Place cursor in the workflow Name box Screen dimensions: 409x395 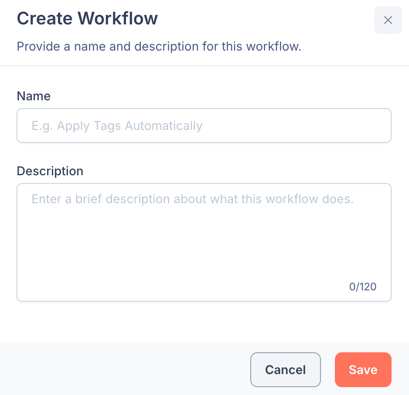click(x=204, y=126)
